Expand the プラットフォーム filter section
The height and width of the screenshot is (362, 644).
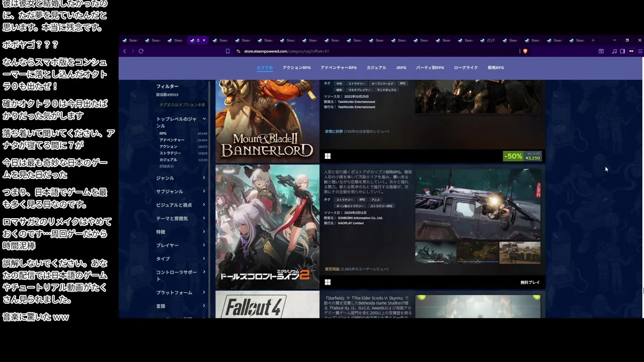click(182, 293)
